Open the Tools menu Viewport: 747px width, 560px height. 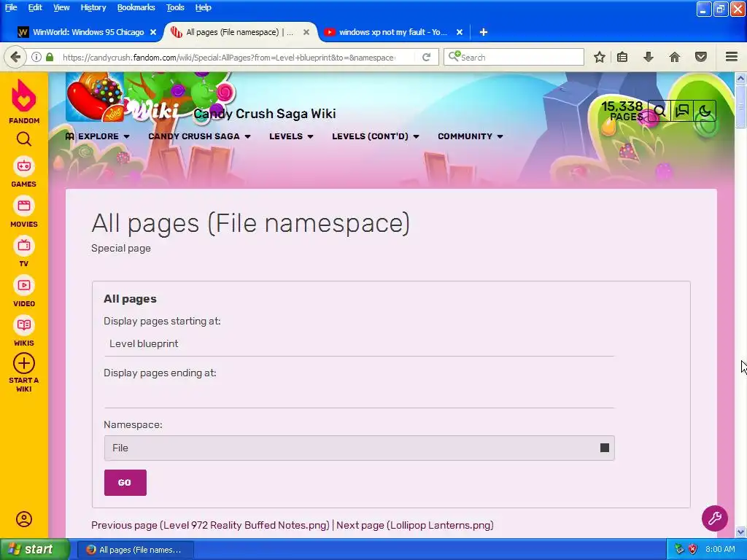pyautogui.click(x=175, y=7)
